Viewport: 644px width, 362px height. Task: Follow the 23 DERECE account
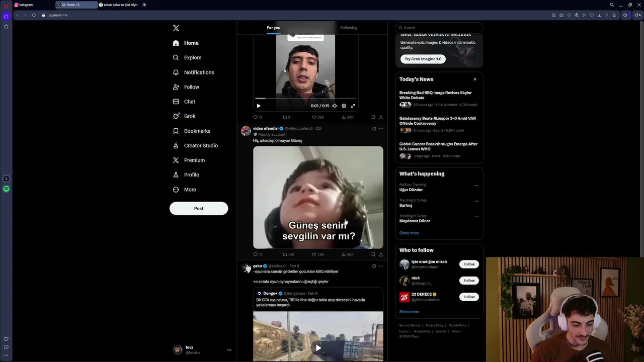tap(469, 297)
